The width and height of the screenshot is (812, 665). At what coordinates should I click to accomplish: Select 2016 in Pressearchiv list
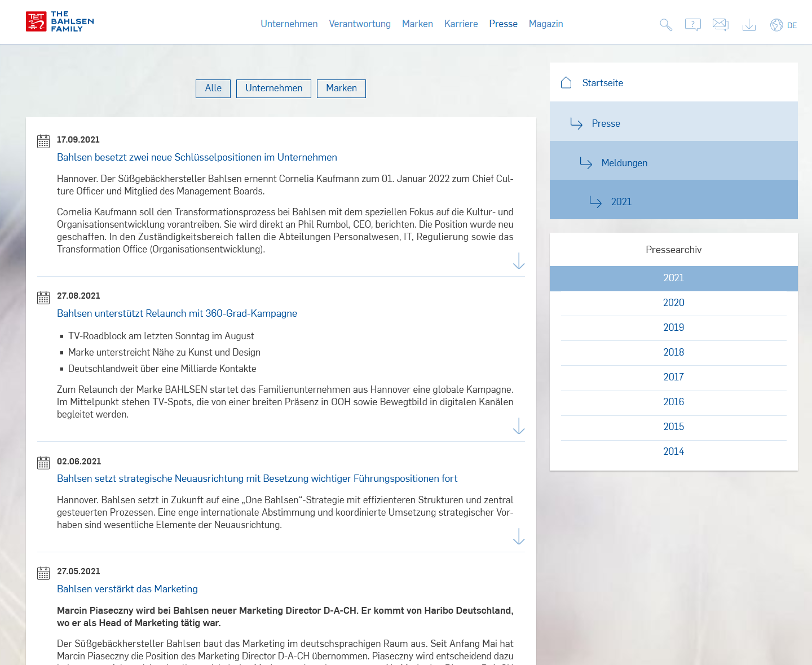tap(674, 402)
